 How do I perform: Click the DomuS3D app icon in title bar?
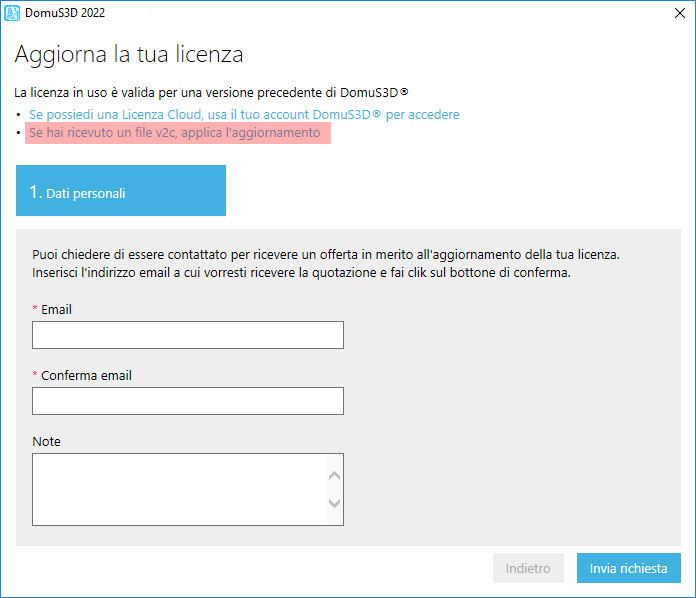[12, 13]
